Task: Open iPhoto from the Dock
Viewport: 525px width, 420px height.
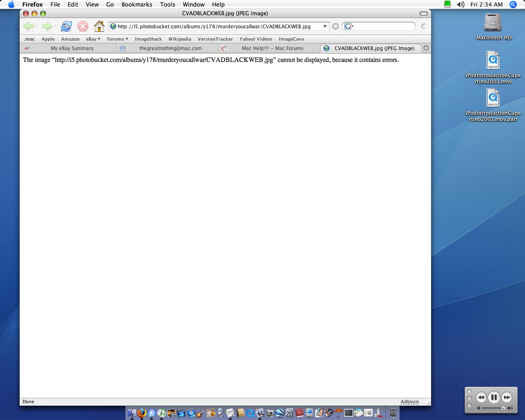Action: (x=171, y=413)
